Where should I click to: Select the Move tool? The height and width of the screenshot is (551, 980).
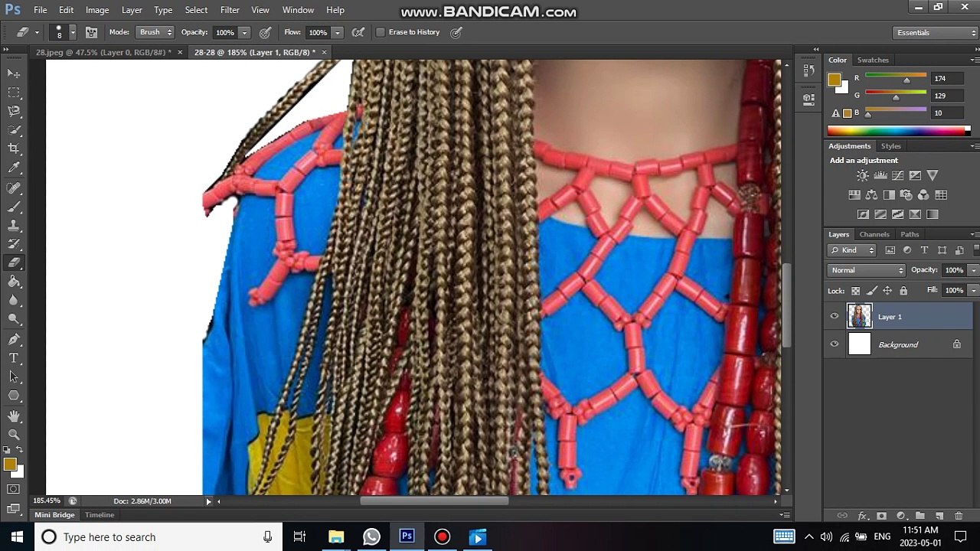[x=14, y=73]
